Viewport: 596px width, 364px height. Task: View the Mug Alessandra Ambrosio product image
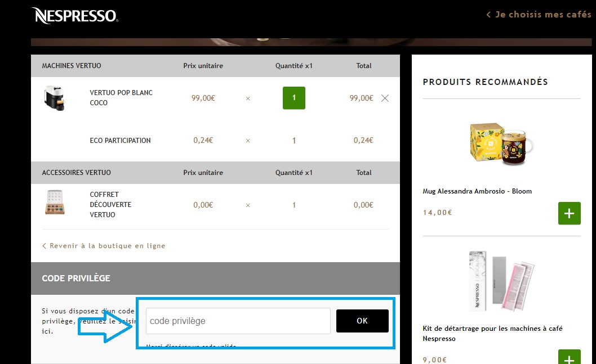pos(502,144)
